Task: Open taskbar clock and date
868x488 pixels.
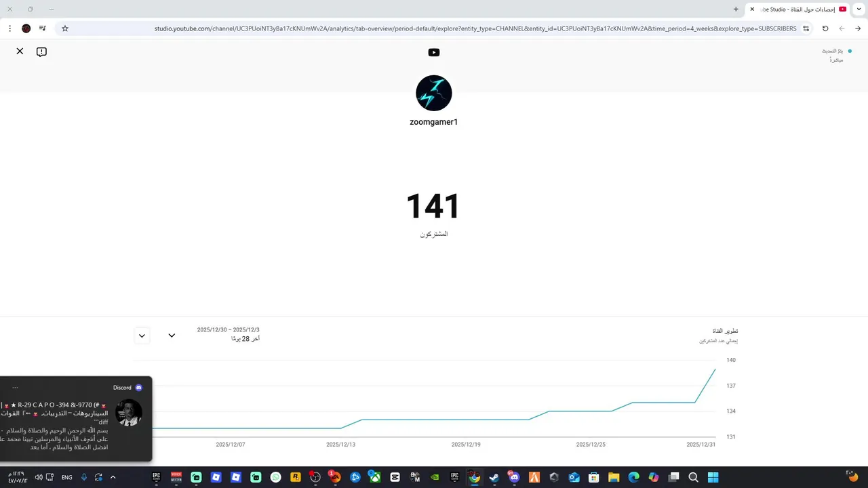Action: 17,477
